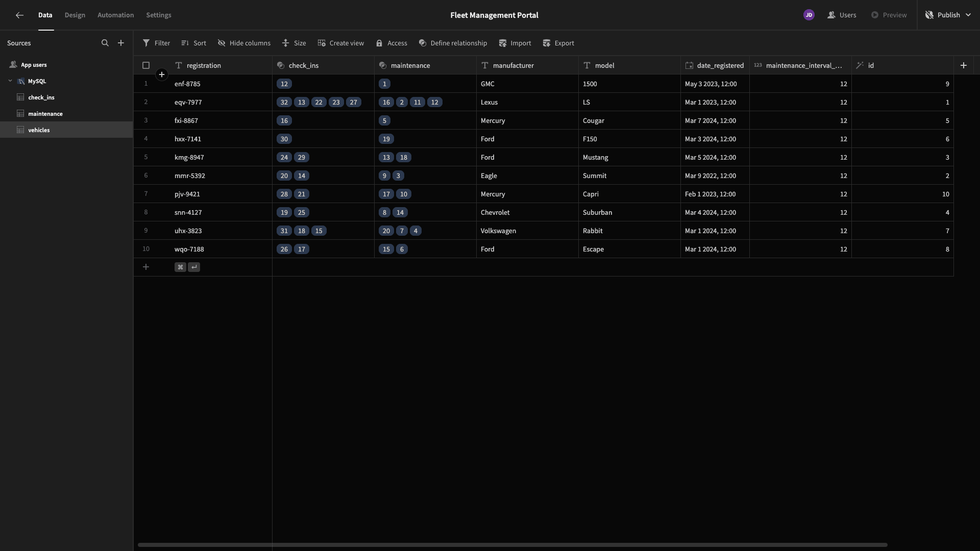Click Define relationship
Screen dimensions: 980x551
(x=453, y=43)
